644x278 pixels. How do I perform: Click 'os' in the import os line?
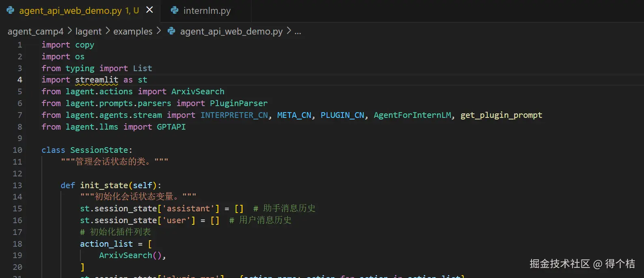click(x=80, y=56)
